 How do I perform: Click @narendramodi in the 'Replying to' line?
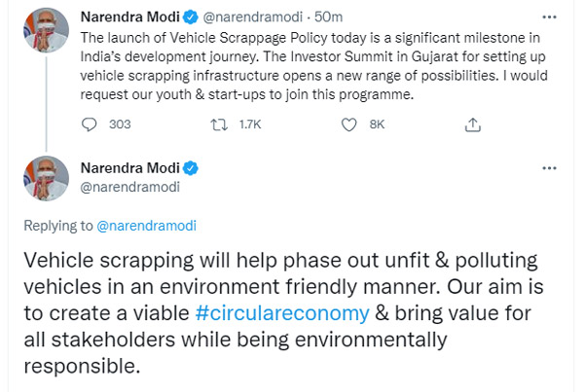[x=147, y=225]
